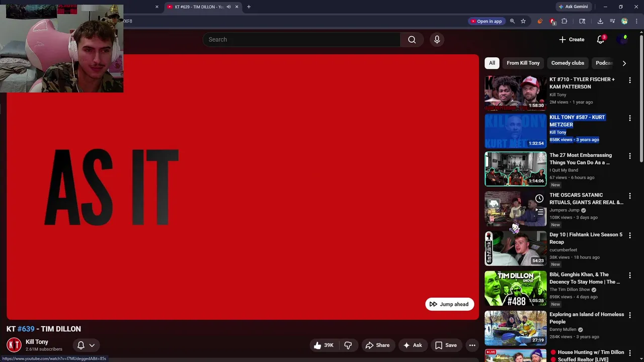The width and height of the screenshot is (644, 362).
Task: Activate voice search microphone
Action: point(437,40)
